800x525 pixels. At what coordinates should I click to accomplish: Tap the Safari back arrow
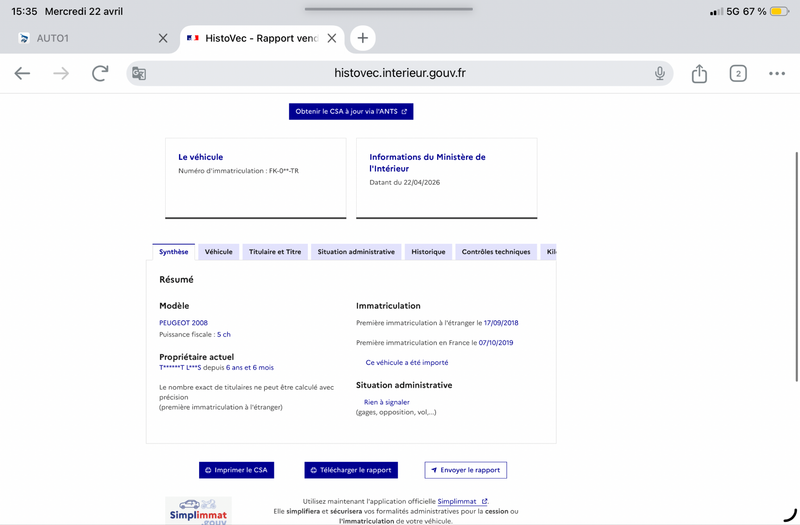tap(22, 73)
